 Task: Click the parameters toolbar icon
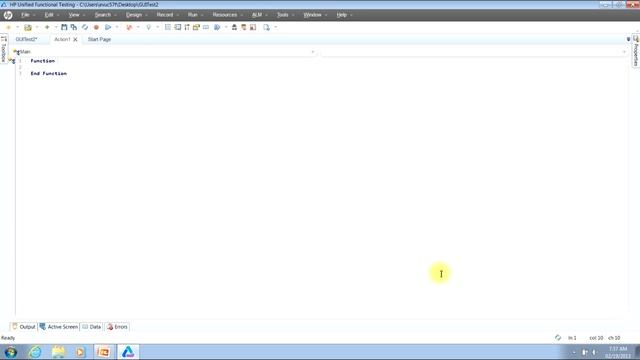coord(187,27)
